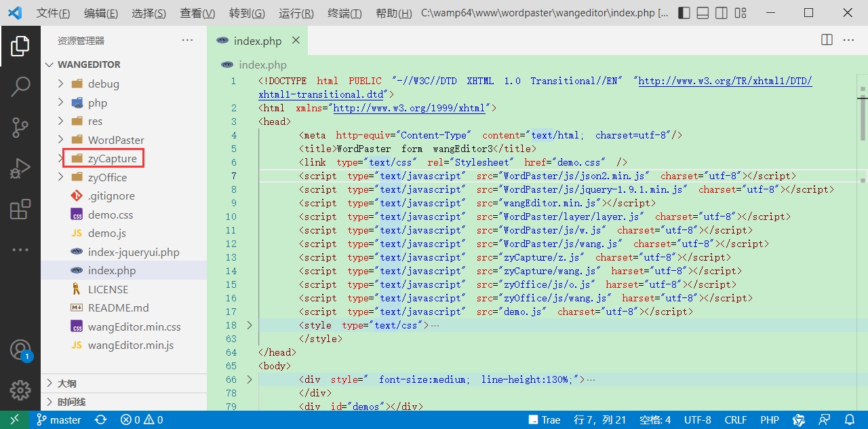Toggle the secondary sidebar layout button
This screenshot has width=868, height=429.
click(x=722, y=13)
